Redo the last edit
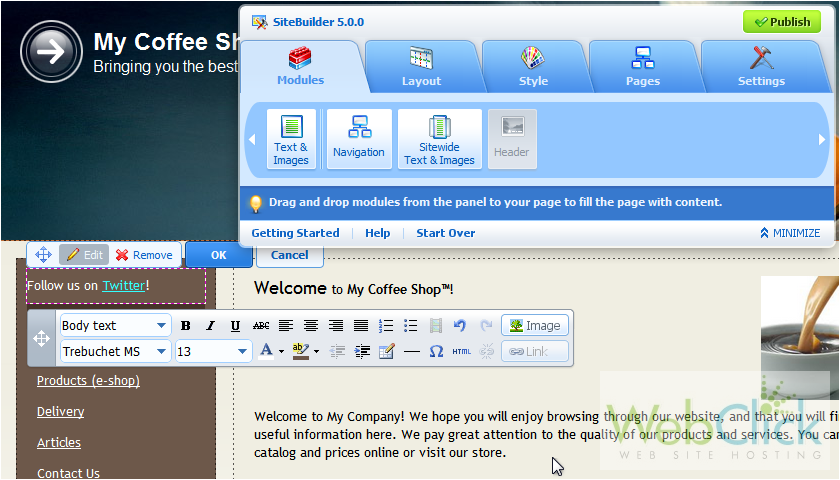This screenshot has height=480, width=840. [486, 326]
